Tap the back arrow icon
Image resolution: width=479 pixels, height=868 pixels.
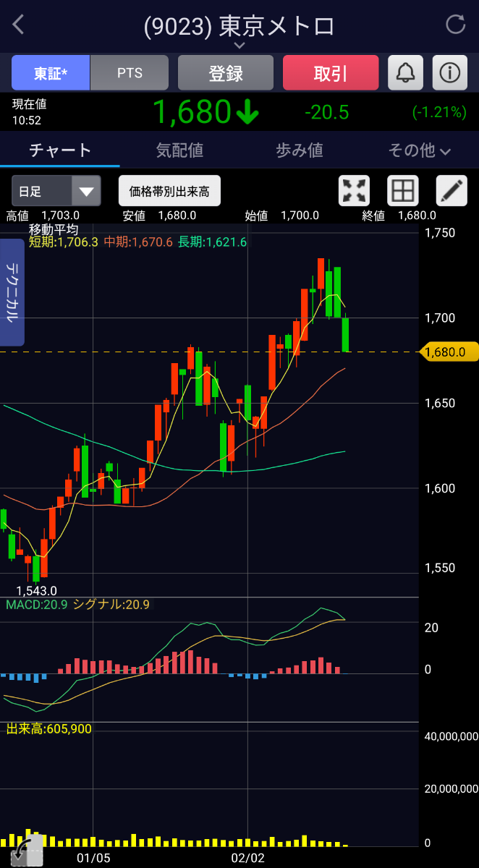(x=19, y=25)
